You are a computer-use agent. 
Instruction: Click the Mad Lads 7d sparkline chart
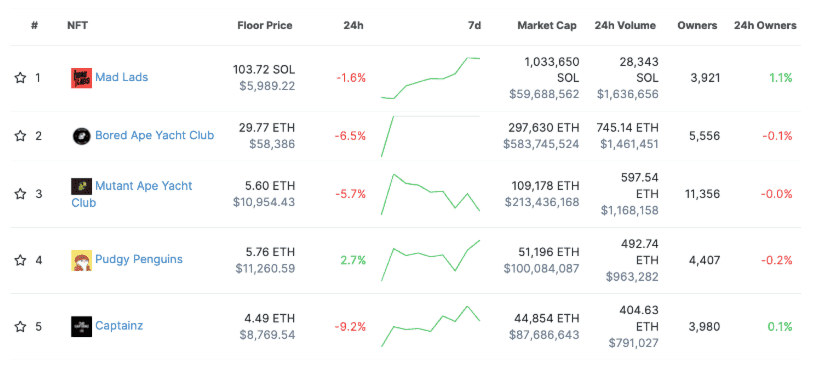coord(430,78)
